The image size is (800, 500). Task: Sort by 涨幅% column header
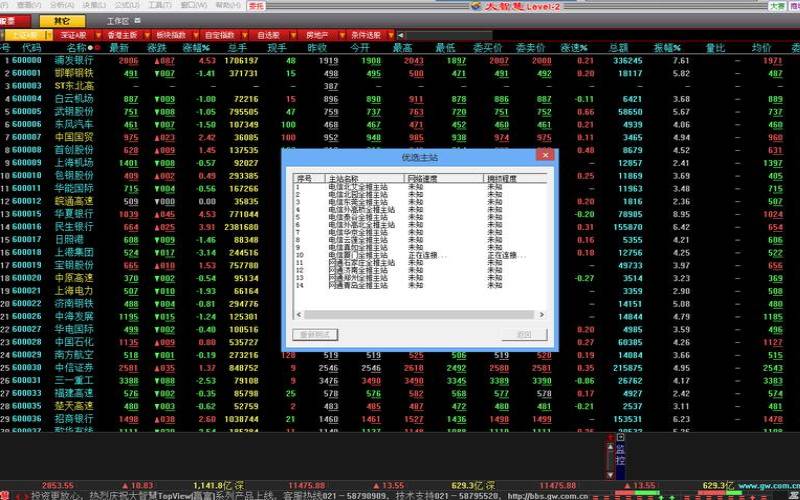click(x=196, y=47)
